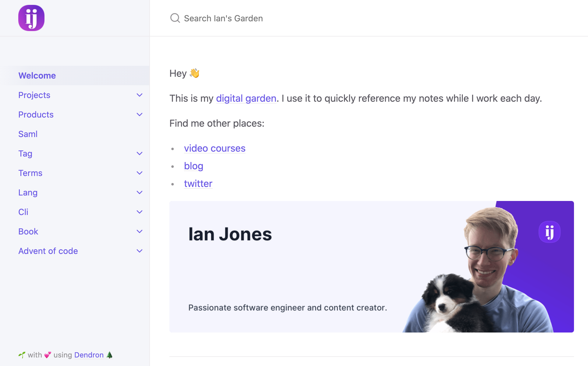Expand the Cli section chevron
Screen dimensions: 588x366
140,212
